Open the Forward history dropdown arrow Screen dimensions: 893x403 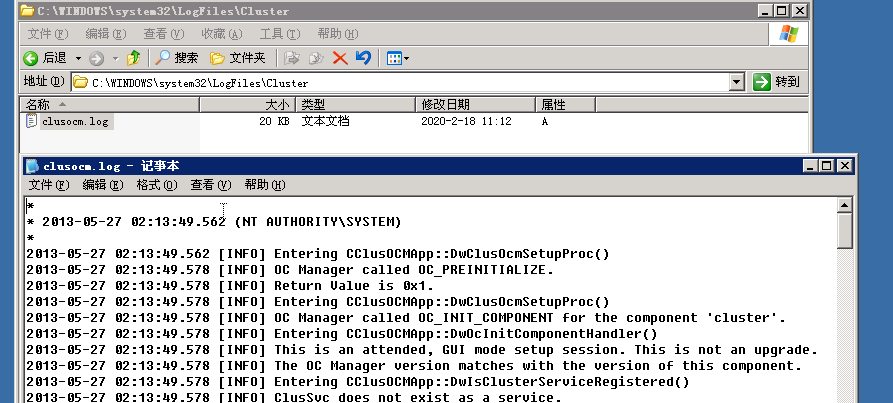115,58
